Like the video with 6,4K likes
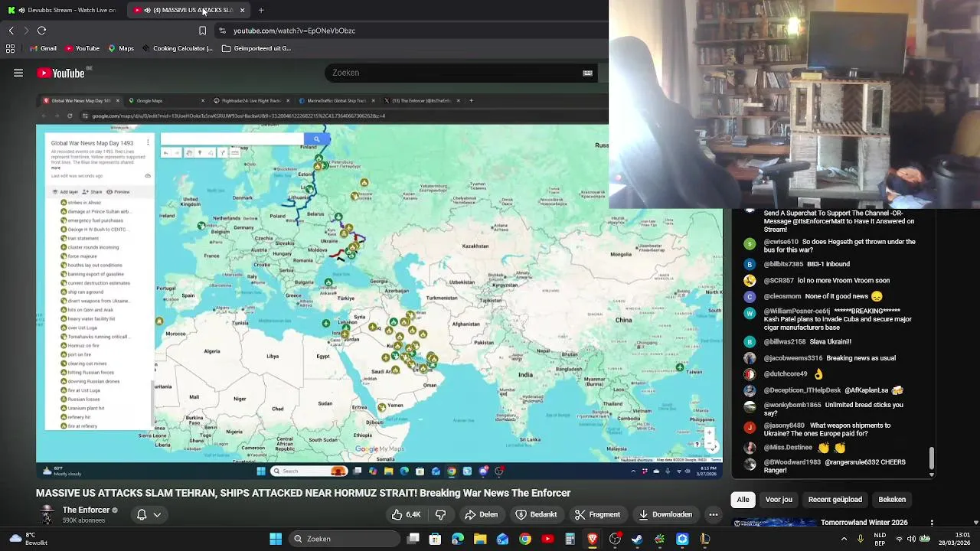 (406, 514)
